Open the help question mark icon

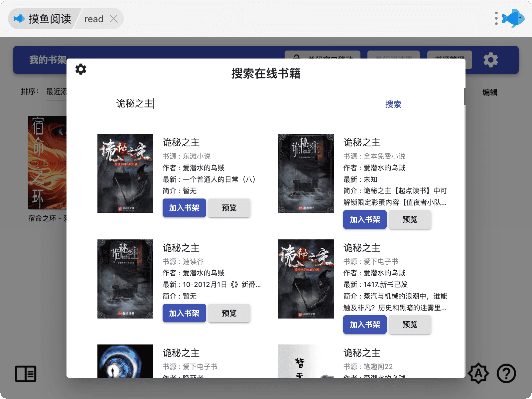pyautogui.click(x=506, y=374)
